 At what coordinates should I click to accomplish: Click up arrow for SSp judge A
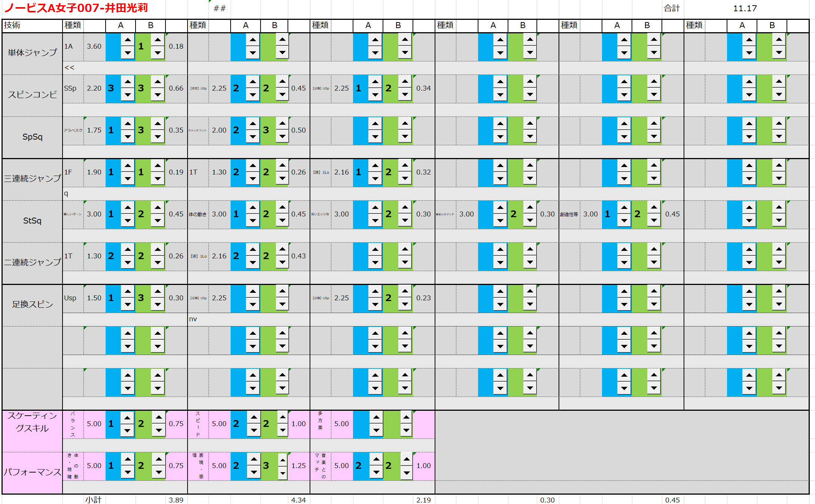(x=128, y=82)
